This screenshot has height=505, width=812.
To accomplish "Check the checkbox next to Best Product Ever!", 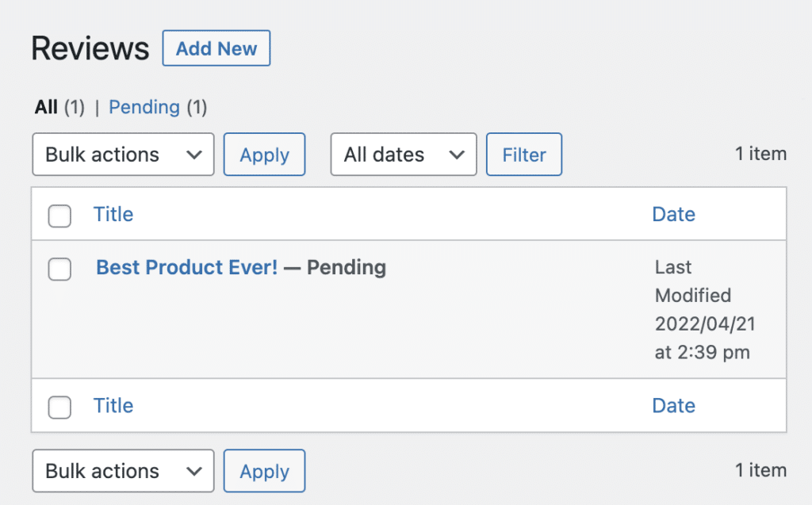I will 59,270.
